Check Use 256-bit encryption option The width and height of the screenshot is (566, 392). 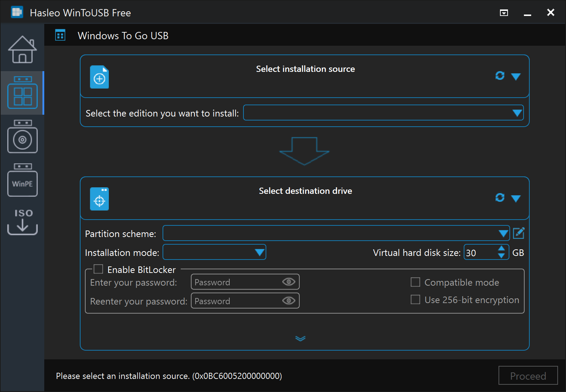tap(415, 300)
